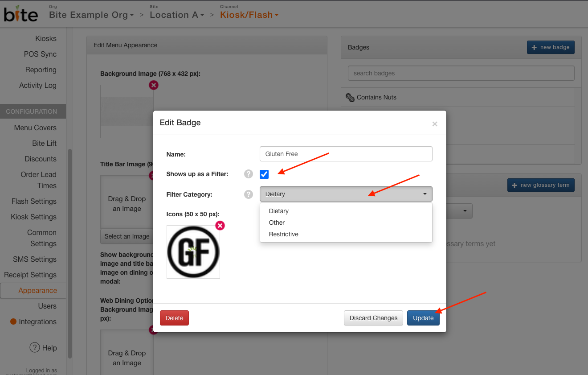Open Users in the sidebar

coord(47,306)
